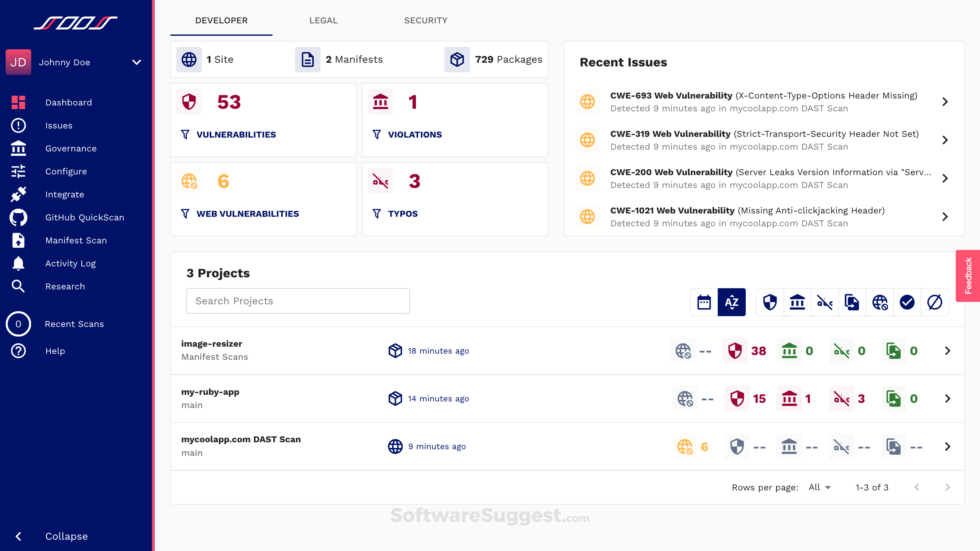Screen dimensions: 980x551
Task: Open the Dashboard from the sidebar
Action: coord(69,102)
